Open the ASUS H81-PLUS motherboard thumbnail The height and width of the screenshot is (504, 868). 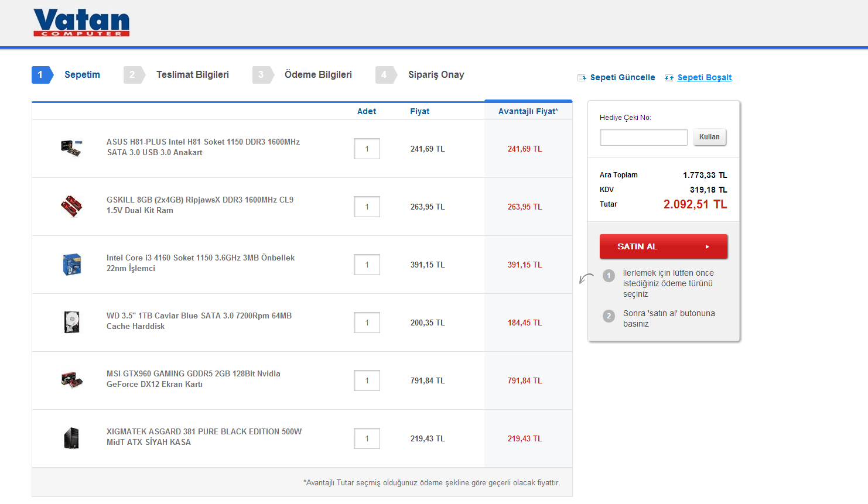click(x=71, y=149)
